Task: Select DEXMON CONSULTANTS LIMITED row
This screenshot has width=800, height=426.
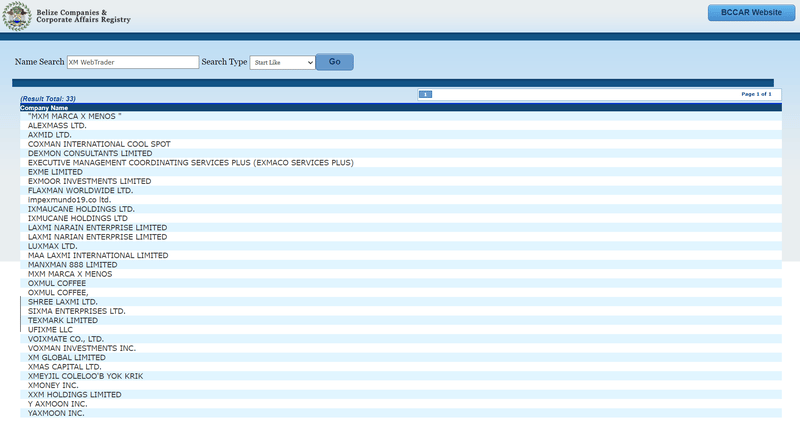Action: 401,153
